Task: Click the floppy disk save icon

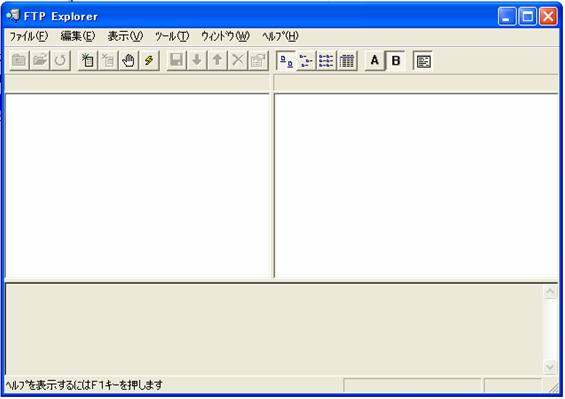Action: pyautogui.click(x=177, y=61)
